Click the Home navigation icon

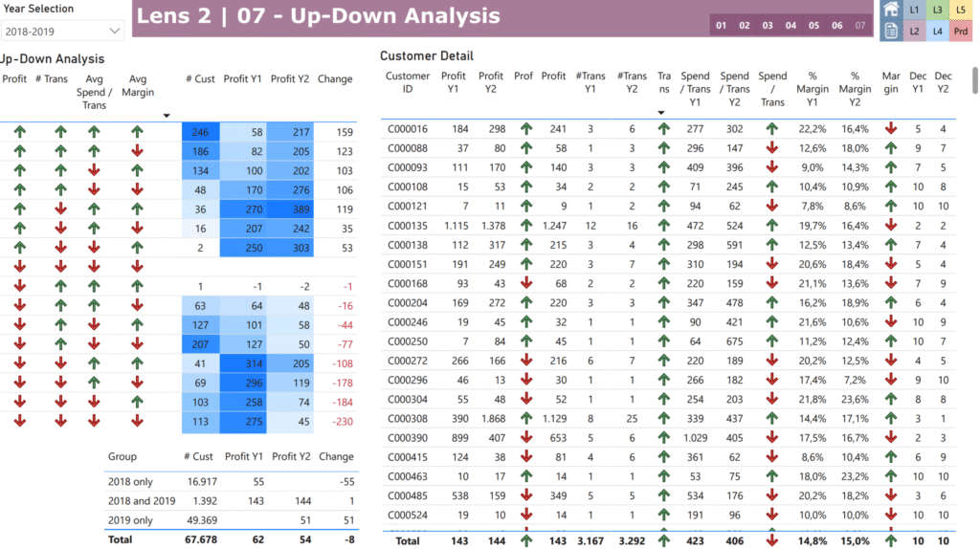pos(891,11)
